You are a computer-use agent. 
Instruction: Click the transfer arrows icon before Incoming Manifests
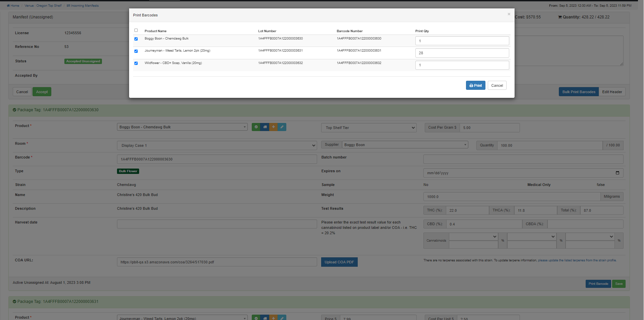tap(68, 6)
